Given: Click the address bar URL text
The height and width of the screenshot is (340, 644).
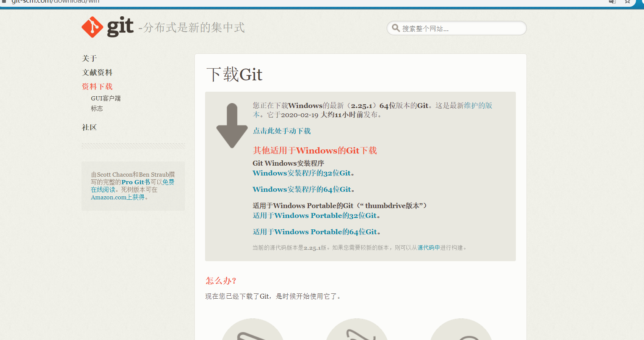Looking at the screenshot, I should [x=55, y=2].
